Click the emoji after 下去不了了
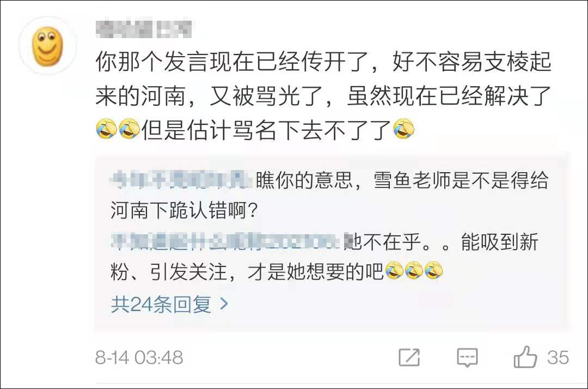This screenshot has height=389, width=588. click(403, 129)
